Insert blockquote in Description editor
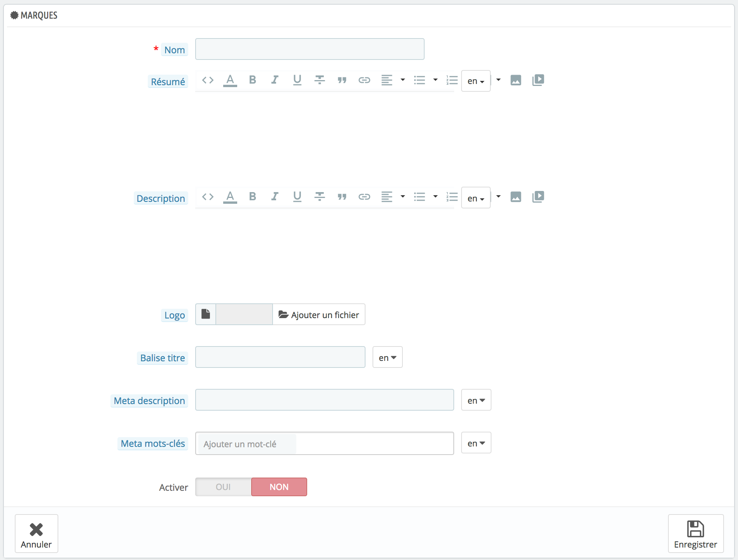This screenshot has width=738, height=560. (x=342, y=197)
